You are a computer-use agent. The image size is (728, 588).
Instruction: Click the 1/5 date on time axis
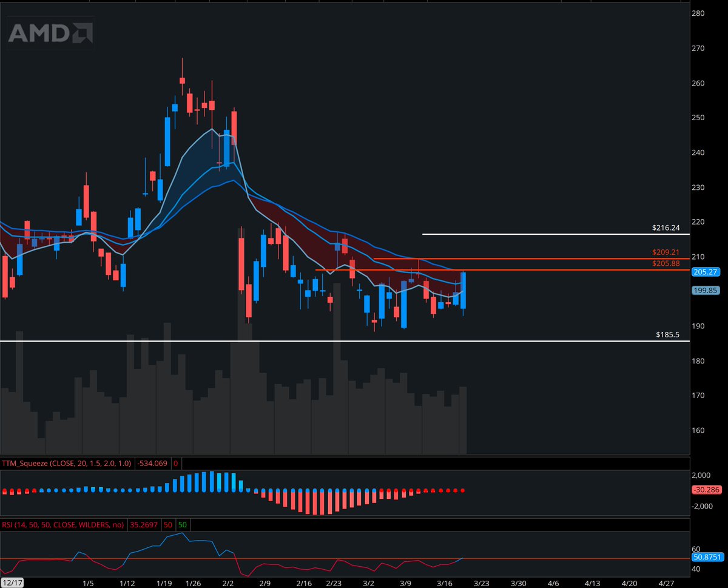(x=88, y=583)
